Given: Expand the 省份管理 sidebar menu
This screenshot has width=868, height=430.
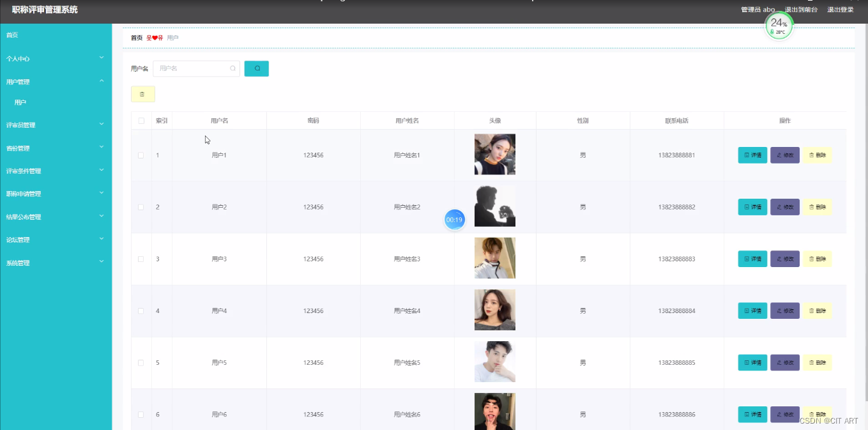Looking at the screenshot, I should (56, 148).
